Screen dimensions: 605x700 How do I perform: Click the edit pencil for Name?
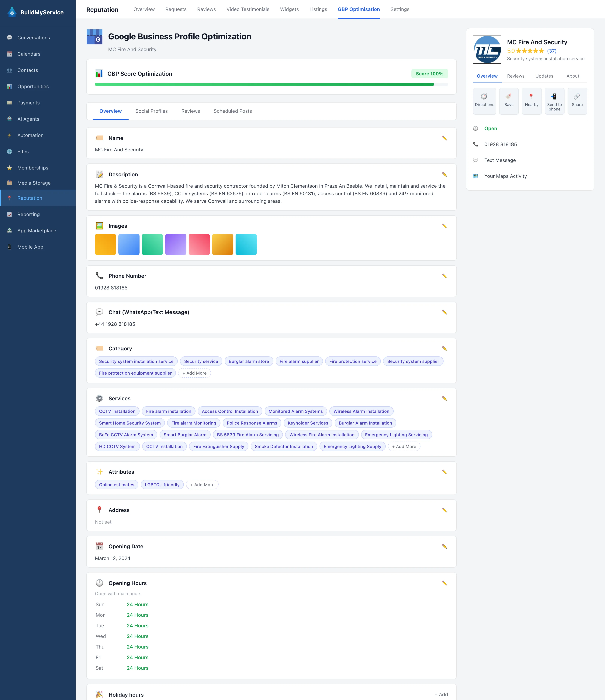444,138
